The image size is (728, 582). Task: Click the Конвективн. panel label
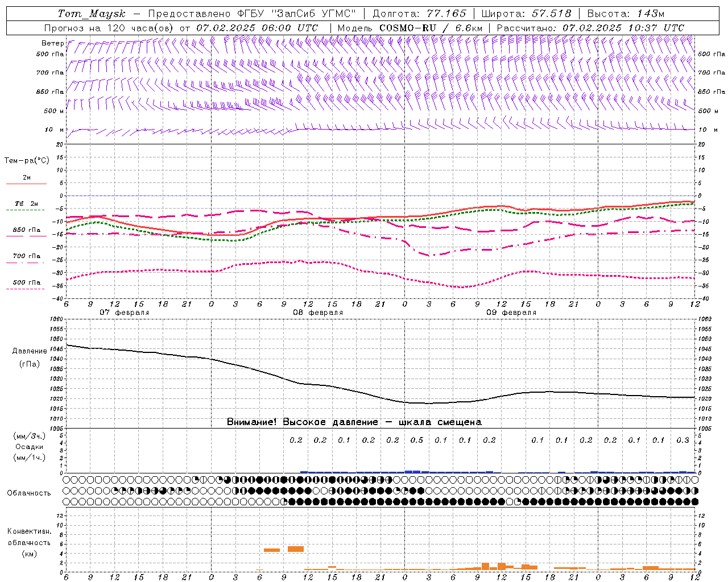coord(29,531)
